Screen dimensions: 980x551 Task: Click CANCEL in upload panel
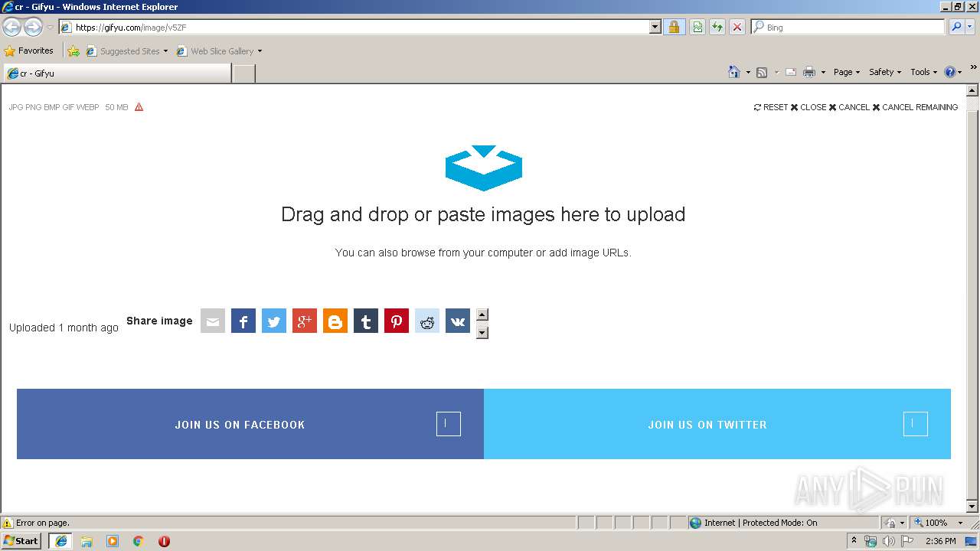point(849,107)
